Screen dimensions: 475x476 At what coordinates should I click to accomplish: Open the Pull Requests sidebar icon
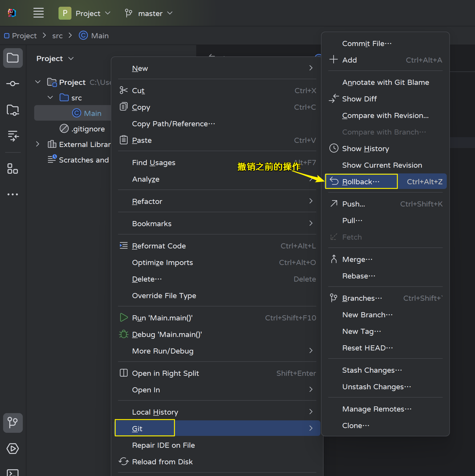(x=13, y=136)
